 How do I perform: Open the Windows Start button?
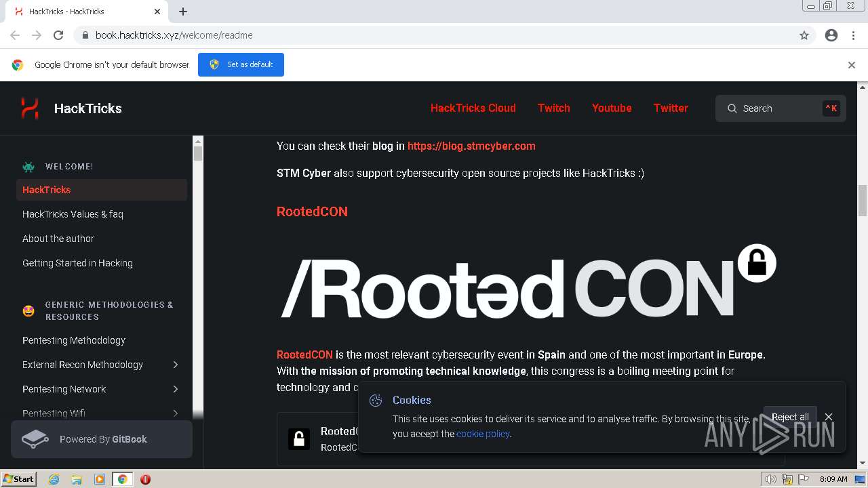coord(18,479)
